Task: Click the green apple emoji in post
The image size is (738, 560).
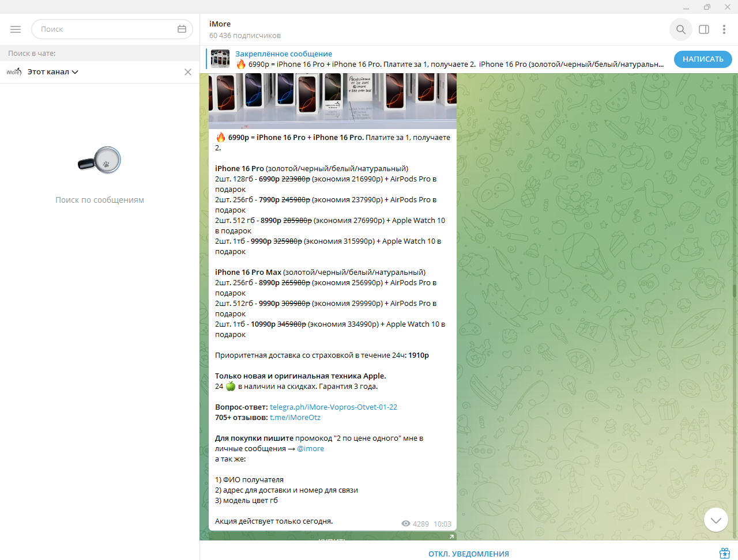Action: pyautogui.click(x=231, y=386)
